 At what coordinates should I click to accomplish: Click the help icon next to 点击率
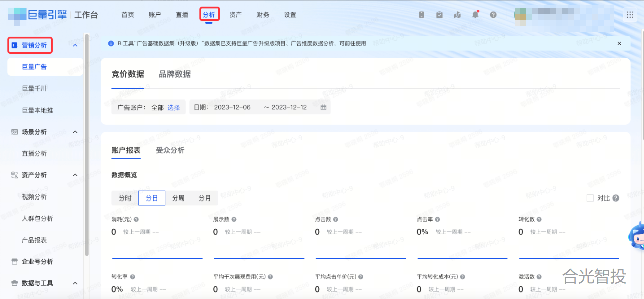coord(437,220)
